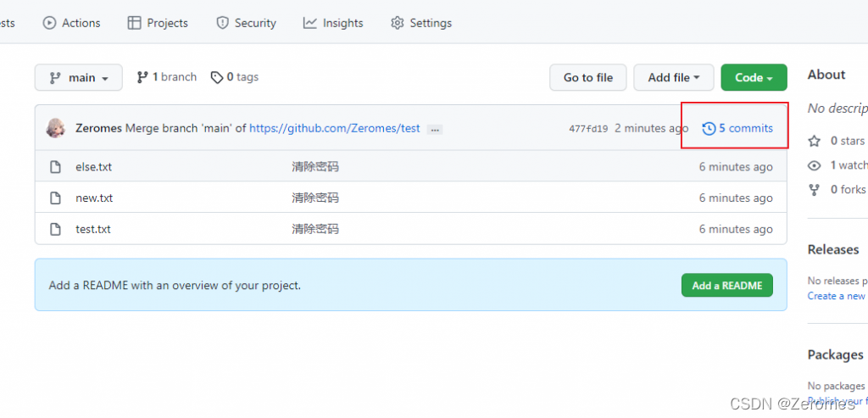
Task: View the 1 branch link
Action: coord(167,77)
